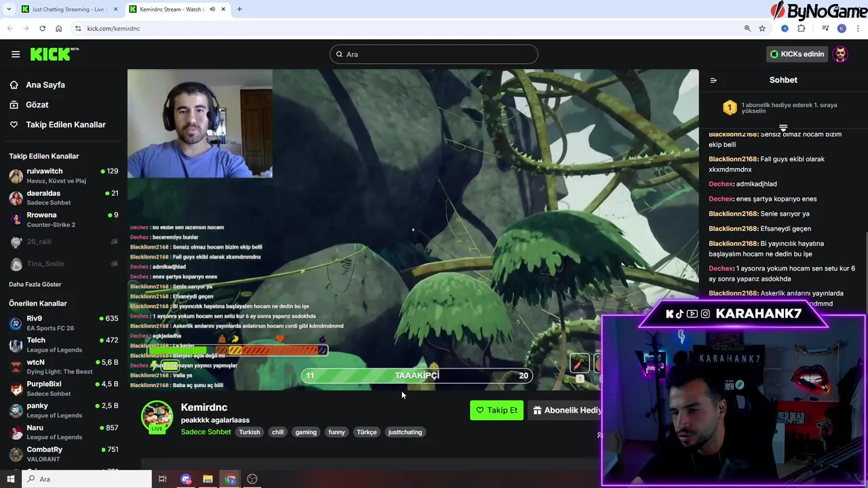The image size is (868, 488).
Task: Open Ana Sayfa home page
Action: [x=38, y=85]
